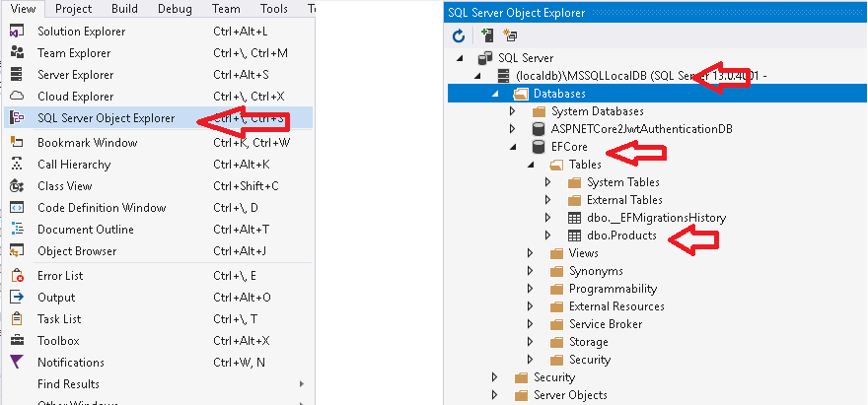Select the System Tables folder
868x405 pixels.
623,182
